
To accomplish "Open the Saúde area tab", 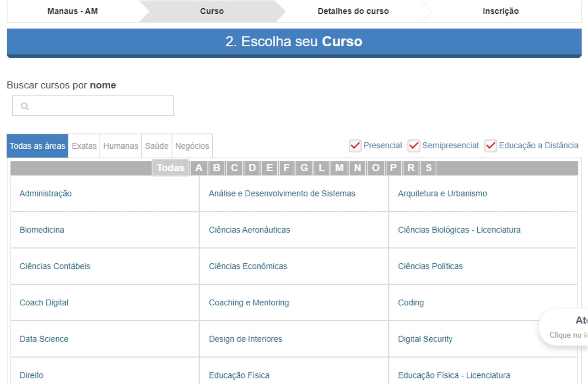I will click(156, 146).
